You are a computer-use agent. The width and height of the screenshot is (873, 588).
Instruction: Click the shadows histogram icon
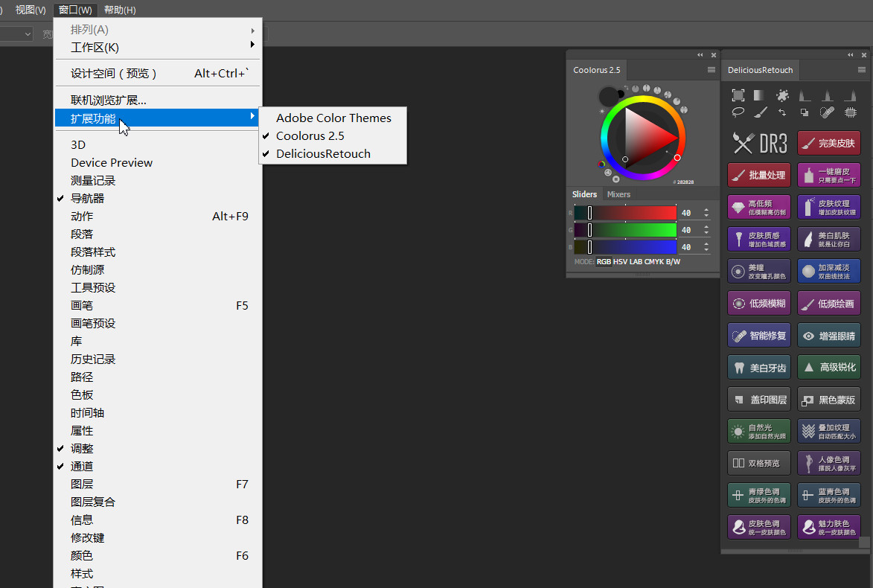(x=805, y=95)
